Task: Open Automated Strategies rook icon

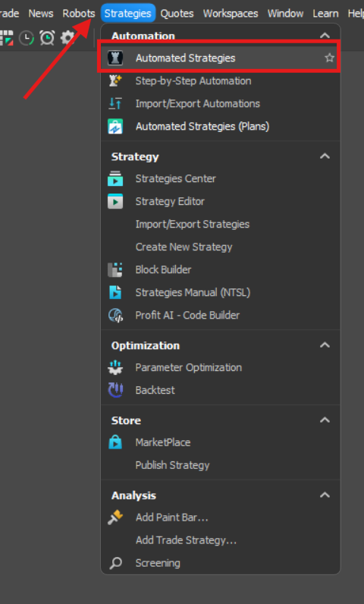Action: [x=115, y=58]
